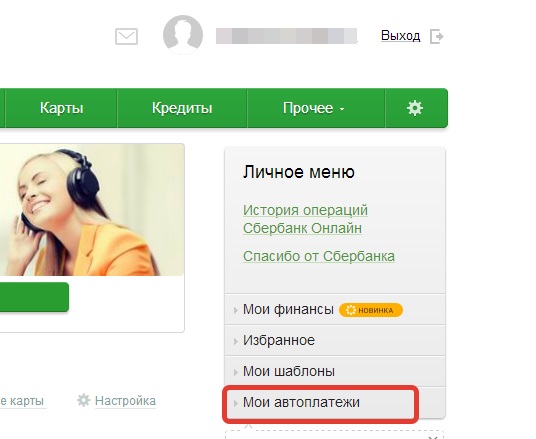536x439 pixels.
Task: Click the user profile avatar
Action: (183, 35)
